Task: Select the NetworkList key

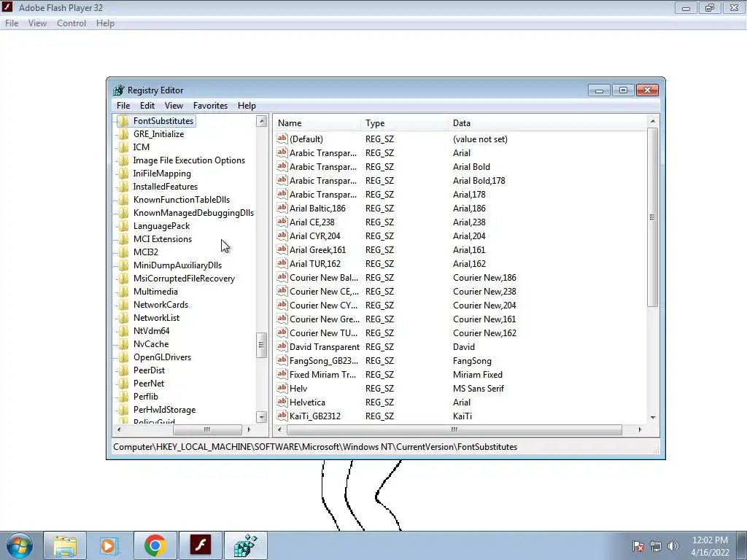Action: [x=156, y=318]
